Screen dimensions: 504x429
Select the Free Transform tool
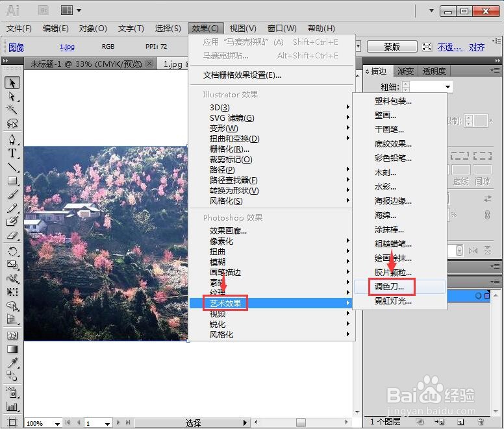click(x=12, y=292)
